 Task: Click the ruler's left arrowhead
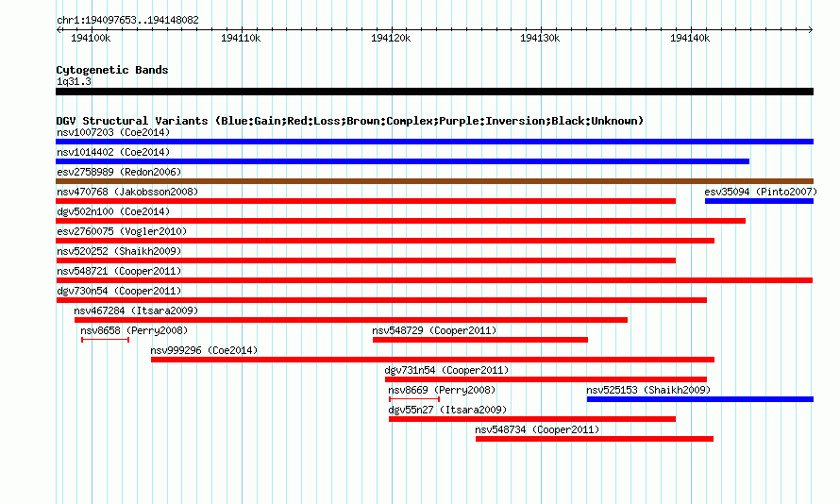click(x=59, y=30)
